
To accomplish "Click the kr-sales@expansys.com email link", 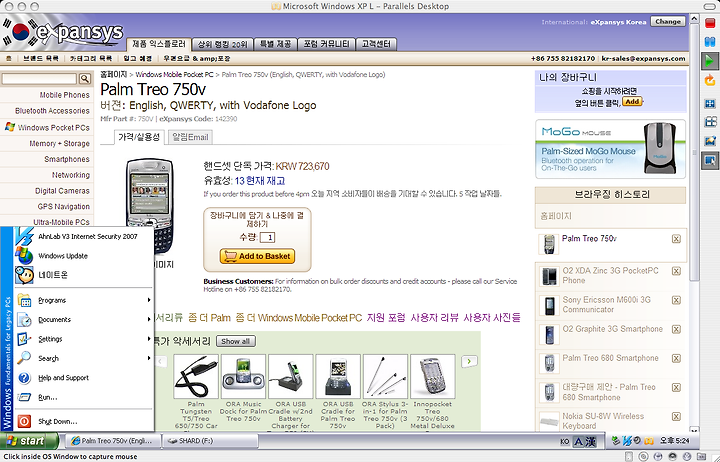I will [643, 58].
